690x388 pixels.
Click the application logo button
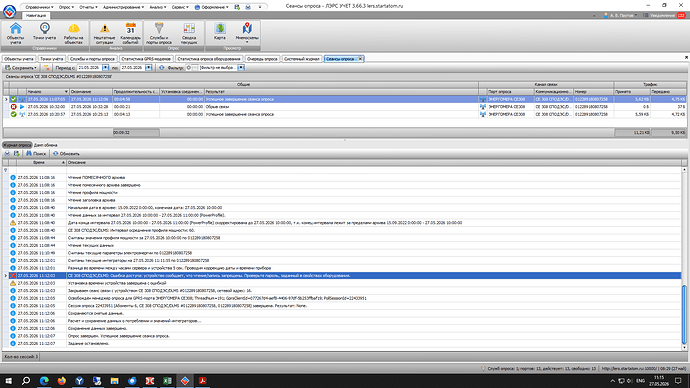9,11
